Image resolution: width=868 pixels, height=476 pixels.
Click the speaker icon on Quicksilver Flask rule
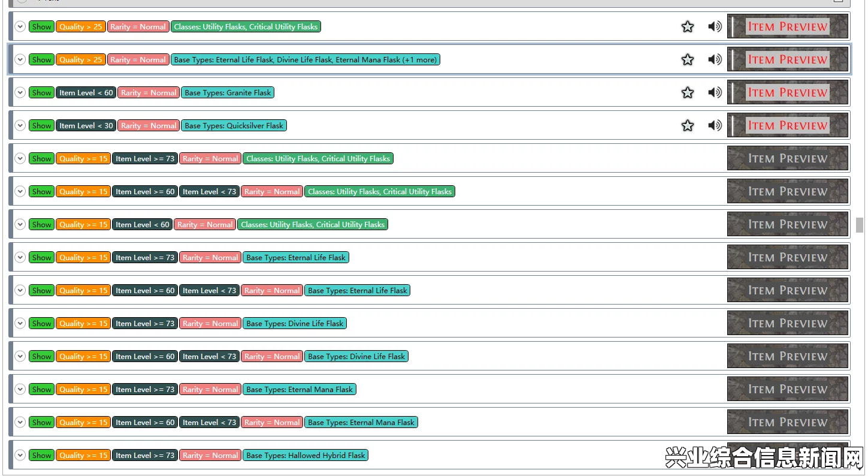[x=715, y=125]
